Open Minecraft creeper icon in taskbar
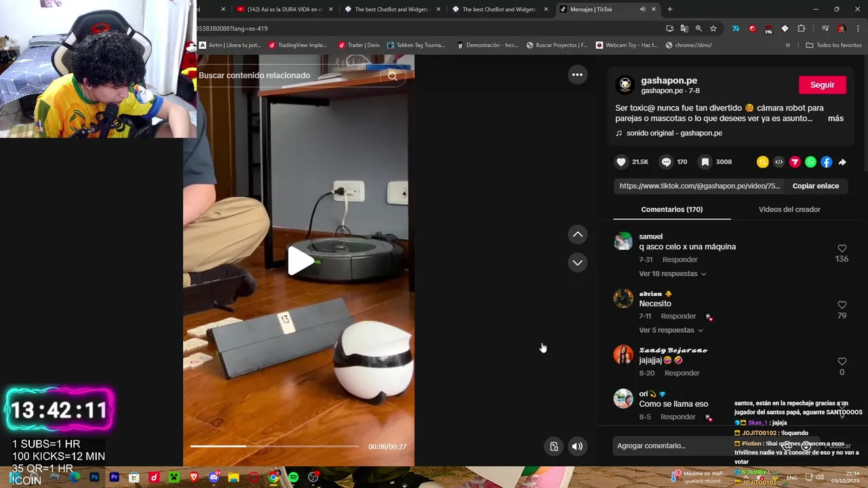Viewport: 868px width, 488px height. (x=174, y=478)
